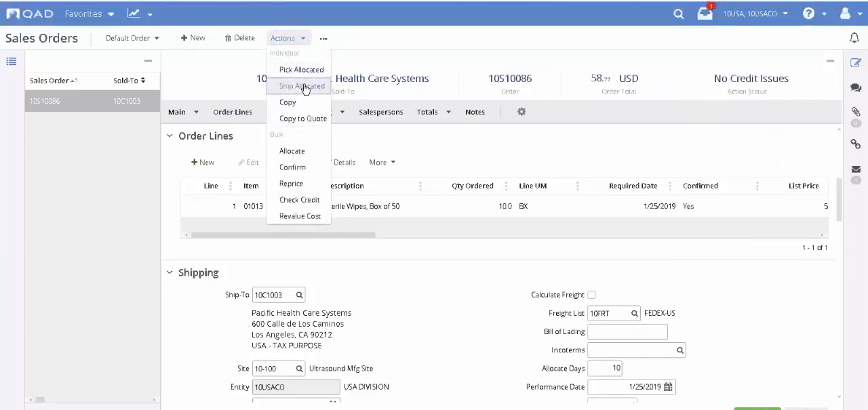The image size is (868, 410).
Task: Select Copy in the Actions menu
Action: 298,102
